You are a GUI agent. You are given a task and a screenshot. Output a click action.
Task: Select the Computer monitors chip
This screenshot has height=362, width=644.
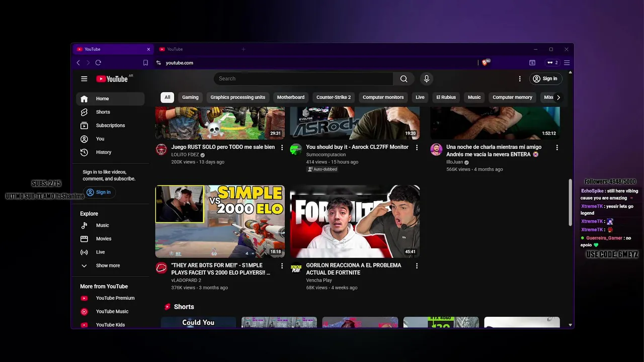coord(383,98)
